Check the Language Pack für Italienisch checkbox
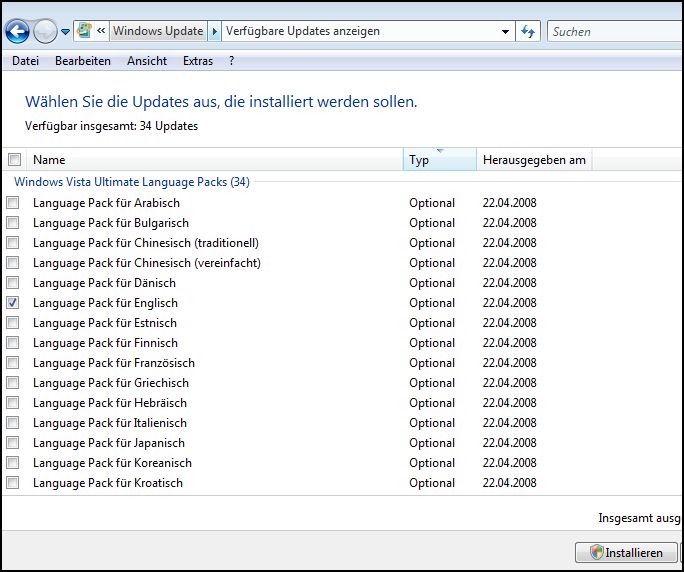684x572 pixels. coord(13,423)
